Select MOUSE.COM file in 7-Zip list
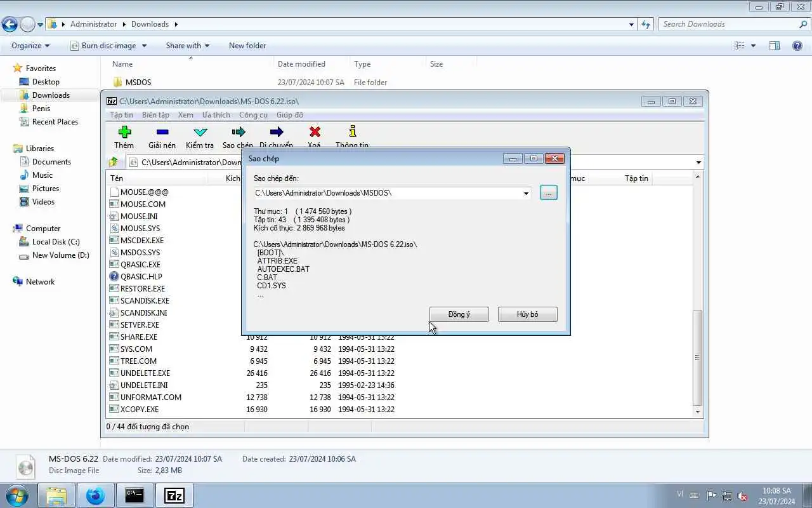The width and height of the screenshot is (812, 508). pos(143,204)
